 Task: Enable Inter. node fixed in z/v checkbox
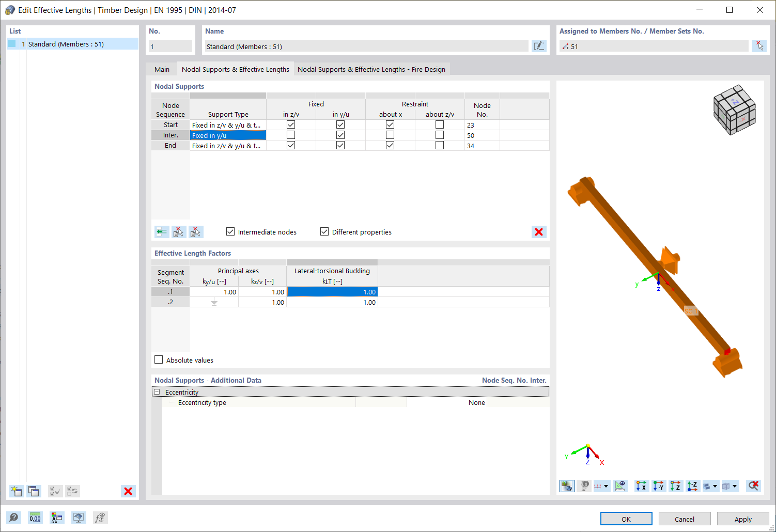pyautogui.click(x=291, y=135)
